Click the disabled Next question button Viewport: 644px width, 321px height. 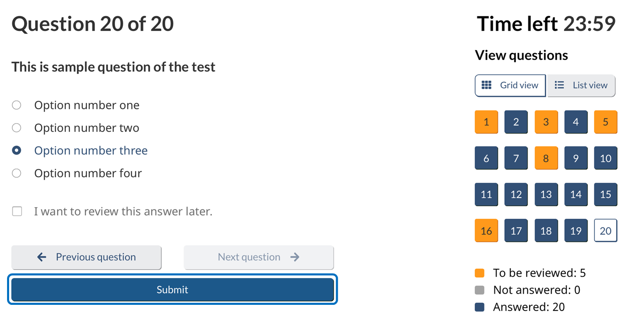click(x=259, y=257)
